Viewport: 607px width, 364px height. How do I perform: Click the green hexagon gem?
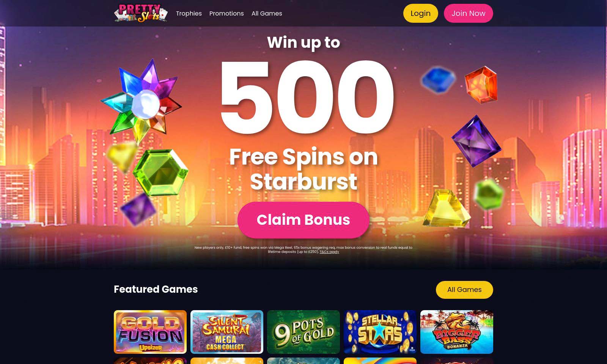coord(161,173)
